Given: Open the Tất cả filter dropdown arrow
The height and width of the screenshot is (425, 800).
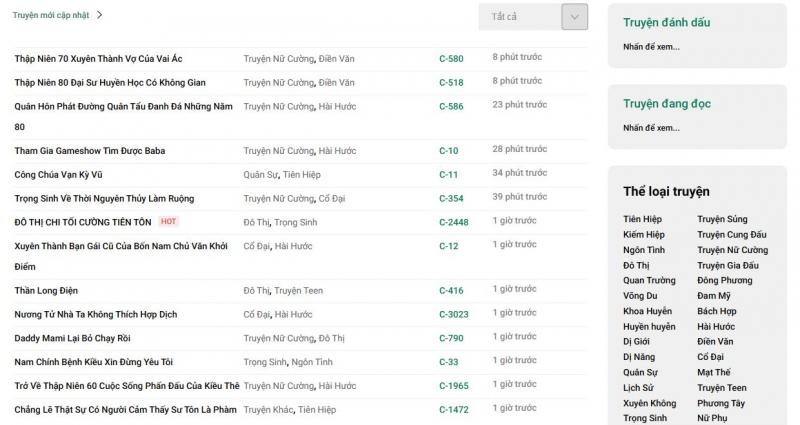Looking at the screenshot, I should 574,17.
